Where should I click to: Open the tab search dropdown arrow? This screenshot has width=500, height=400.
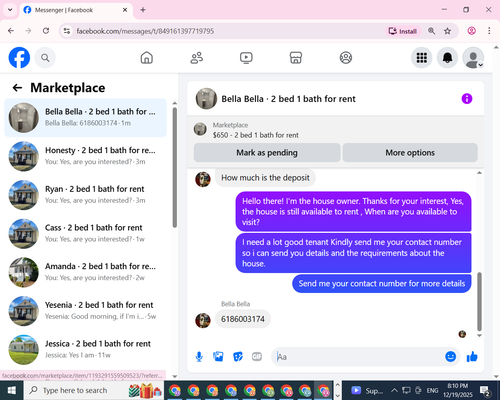tap(10, 10)
